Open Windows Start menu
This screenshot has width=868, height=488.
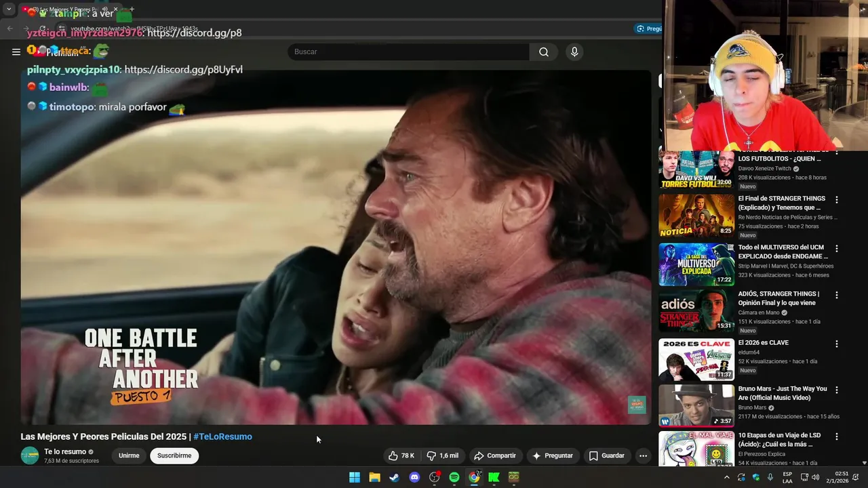click(355, 477)
